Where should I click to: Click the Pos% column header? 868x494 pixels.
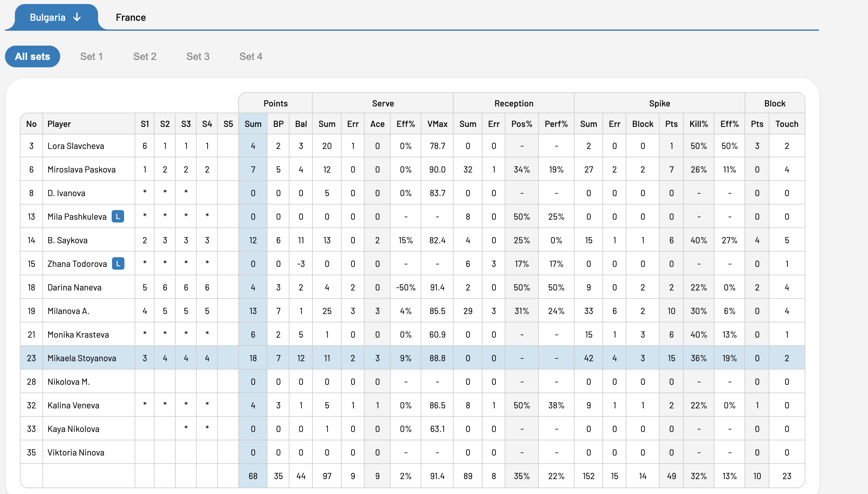point(522,124)
